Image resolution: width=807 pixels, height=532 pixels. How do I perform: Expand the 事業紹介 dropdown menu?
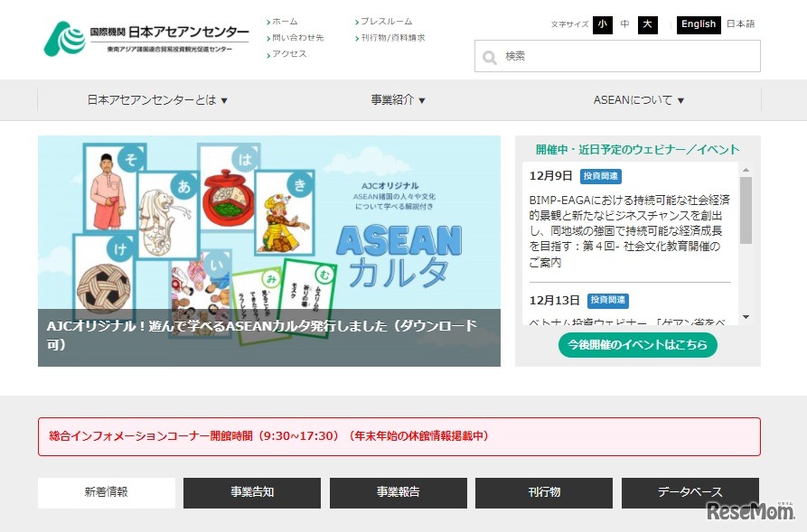[398, 100]
